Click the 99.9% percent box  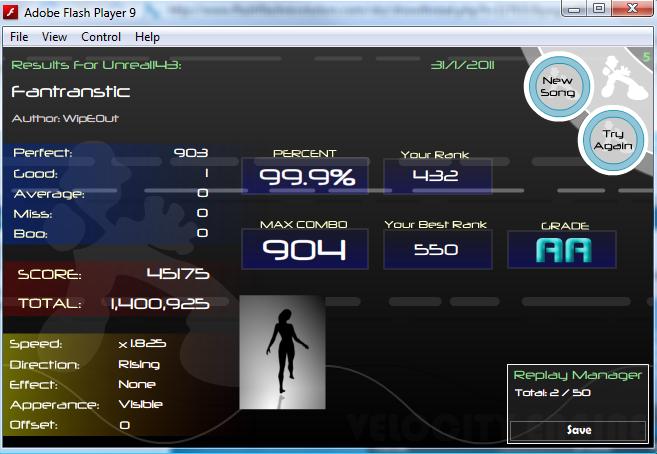click(x=305, y=176)
